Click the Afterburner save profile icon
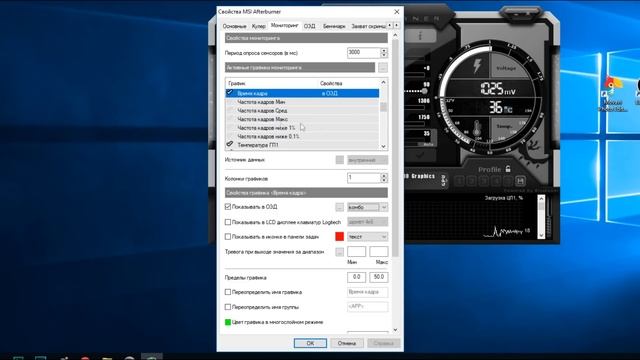The image size is (640, 360). click(520, 181)
